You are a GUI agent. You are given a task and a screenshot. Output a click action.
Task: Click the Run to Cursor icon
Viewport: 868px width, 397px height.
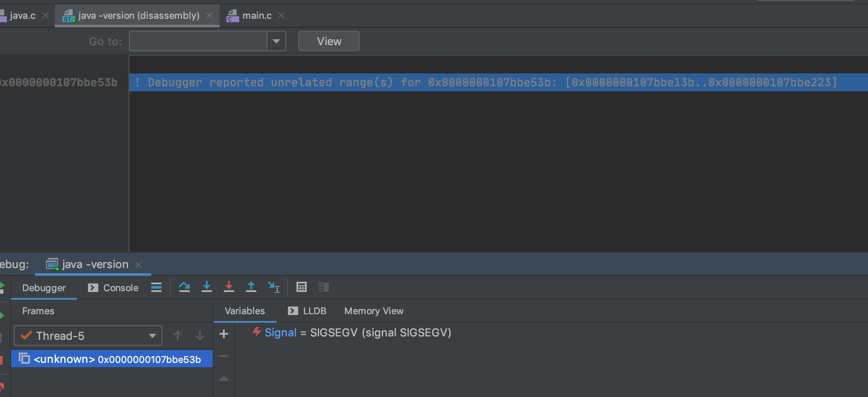point(273,287)
